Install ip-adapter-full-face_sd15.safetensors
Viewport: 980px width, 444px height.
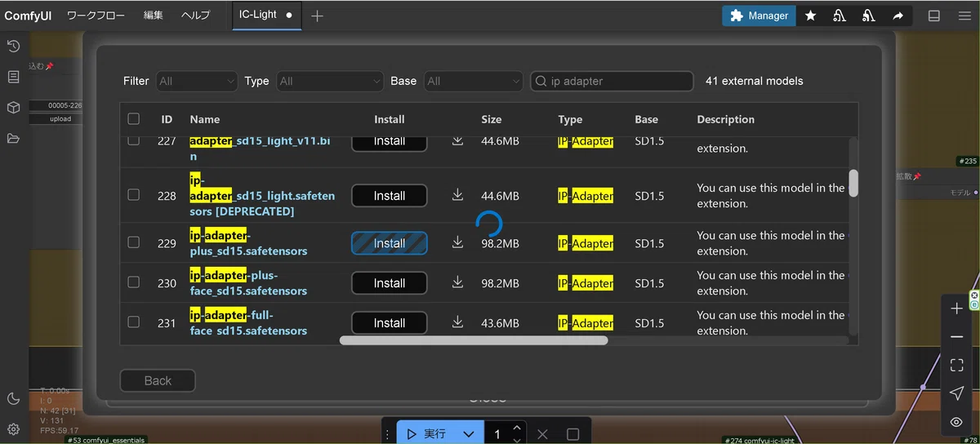coord(390,323)
